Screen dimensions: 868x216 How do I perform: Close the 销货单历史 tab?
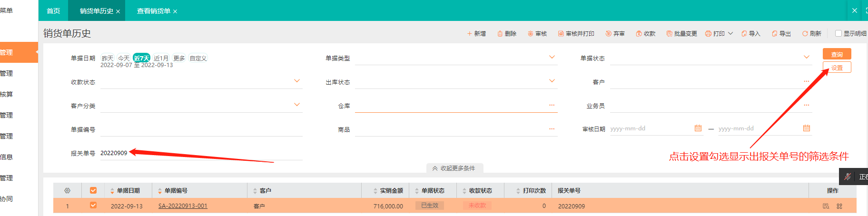[x=118, y=11]
